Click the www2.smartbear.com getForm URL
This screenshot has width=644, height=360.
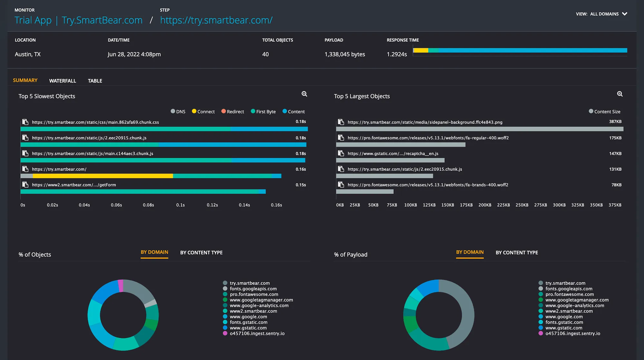pyautogui.click(x=74, y=185)
